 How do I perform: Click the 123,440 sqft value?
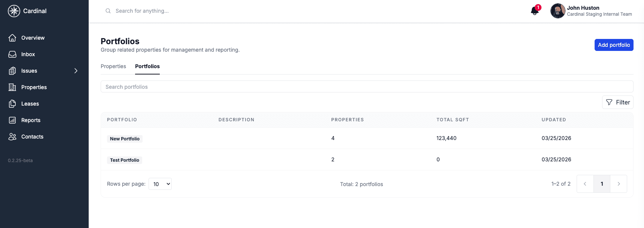tap(446, 138)
